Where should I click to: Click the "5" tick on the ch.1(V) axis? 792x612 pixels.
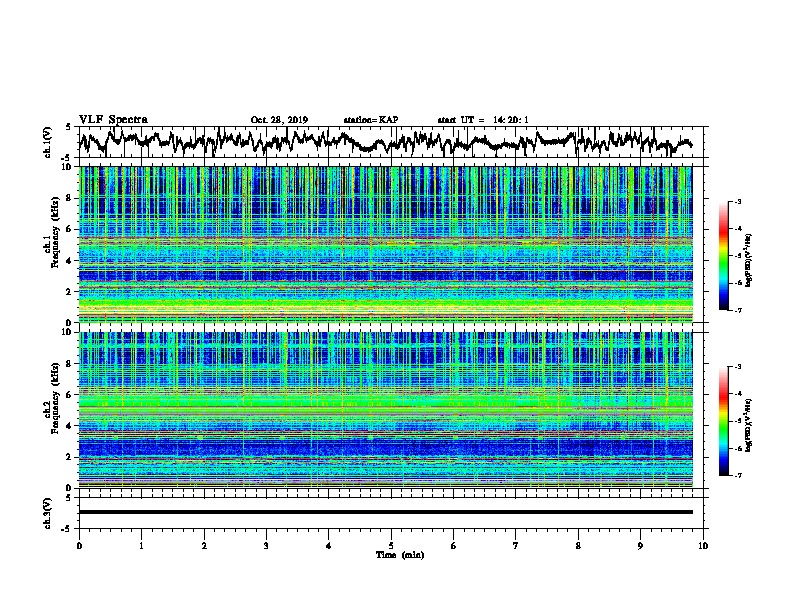click(x=68, y=127)
